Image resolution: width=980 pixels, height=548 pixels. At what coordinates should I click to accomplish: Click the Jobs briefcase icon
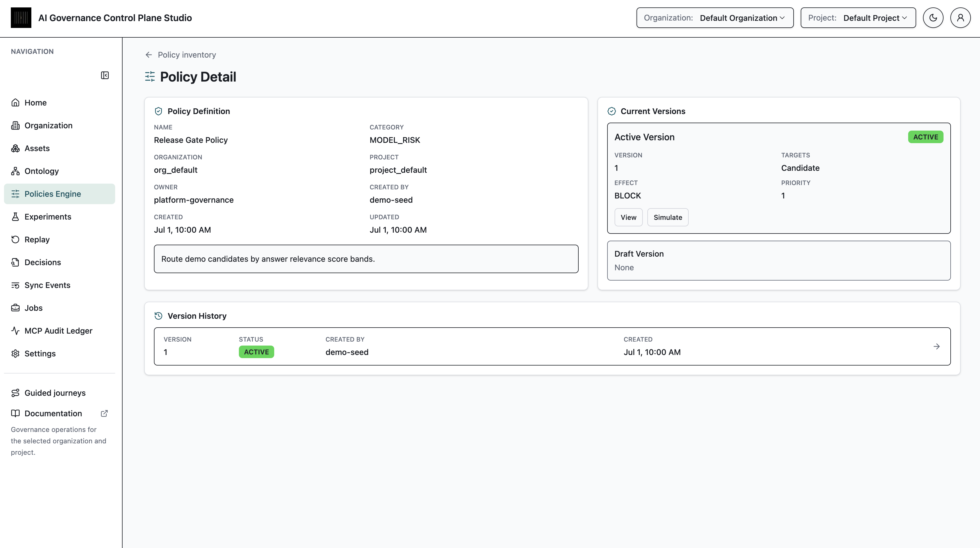(x=15, y=308)
